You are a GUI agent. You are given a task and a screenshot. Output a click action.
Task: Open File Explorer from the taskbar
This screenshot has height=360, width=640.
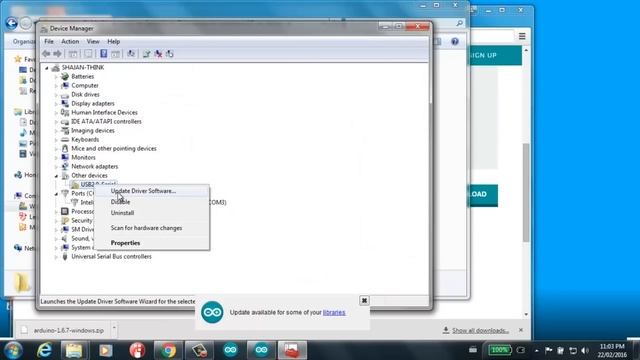[x=74, y=350]
